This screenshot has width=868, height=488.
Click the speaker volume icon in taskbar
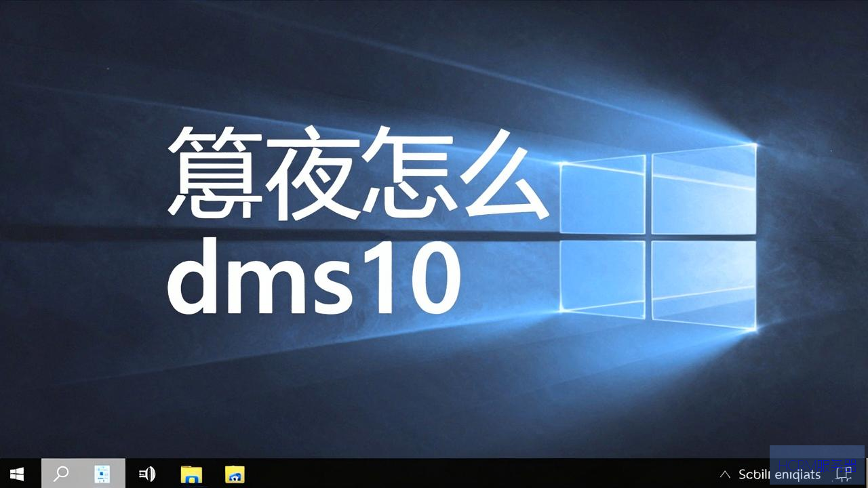tap(147, 474)
